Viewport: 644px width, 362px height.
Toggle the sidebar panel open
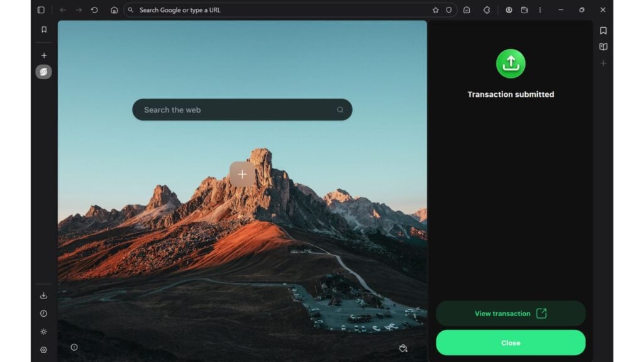(42, 10)
